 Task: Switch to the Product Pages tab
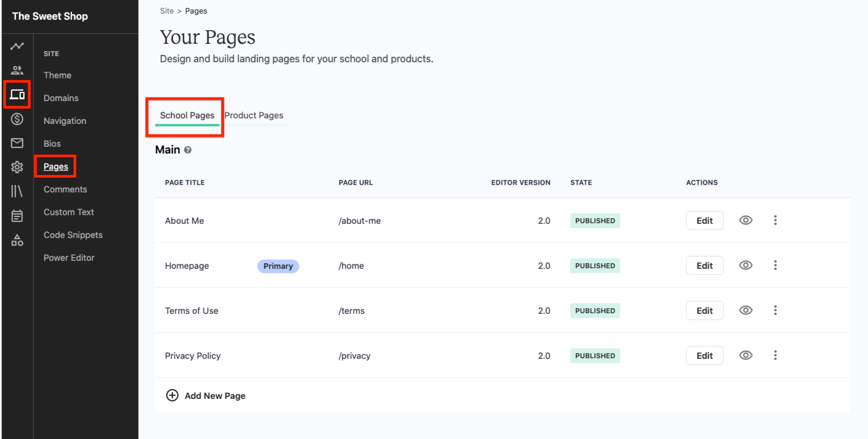254,115
